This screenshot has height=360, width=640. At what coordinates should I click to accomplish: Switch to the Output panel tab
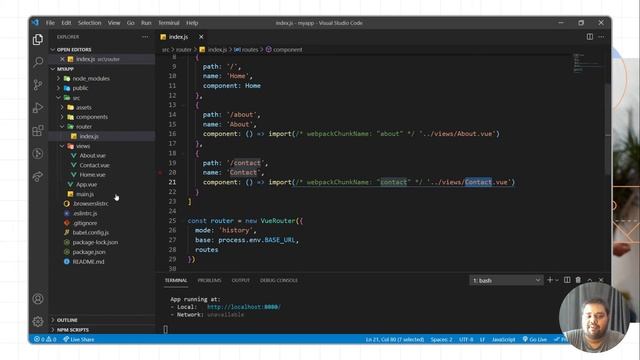point(241,280)
